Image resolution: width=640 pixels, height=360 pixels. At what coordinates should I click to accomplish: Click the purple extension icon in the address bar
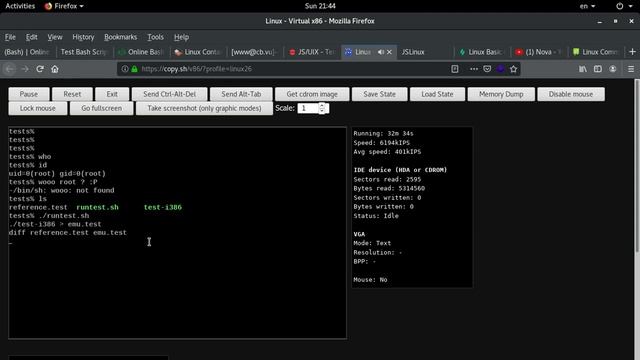(x=500, y=69)
